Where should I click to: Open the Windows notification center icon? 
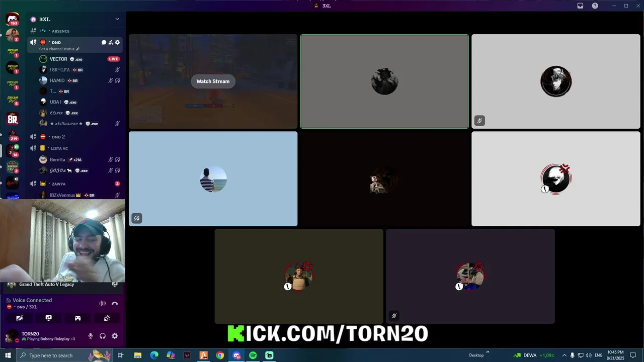click(x=633, y=355)
